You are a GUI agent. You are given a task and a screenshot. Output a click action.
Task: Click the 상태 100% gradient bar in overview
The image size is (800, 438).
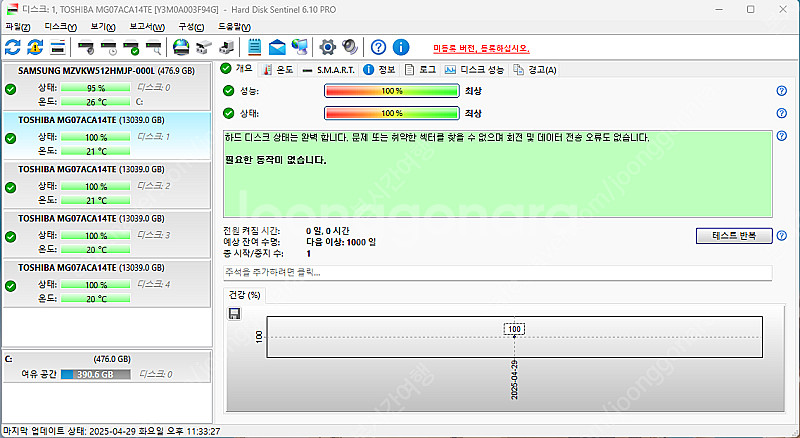pos(391,113)
